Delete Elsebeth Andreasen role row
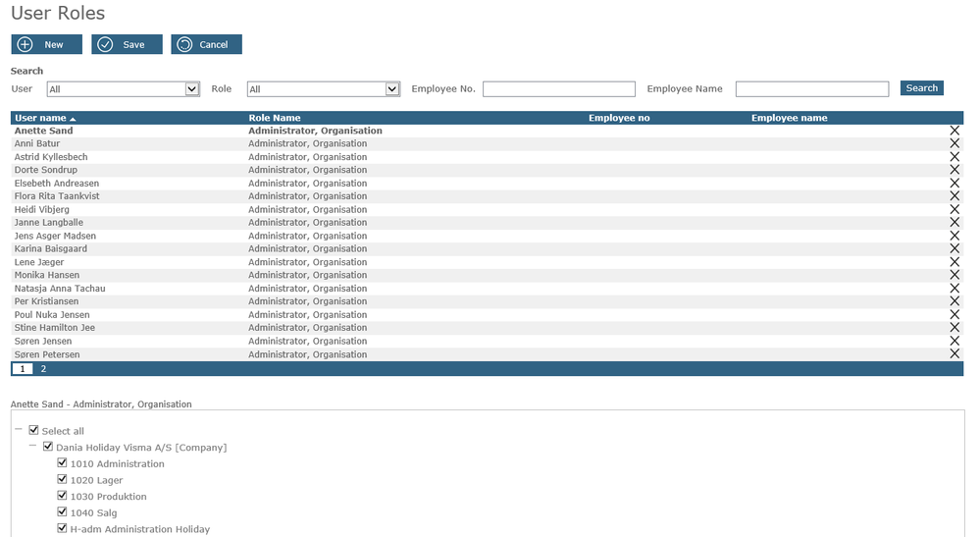The image size is (980, 537). [x=954, y=184]
